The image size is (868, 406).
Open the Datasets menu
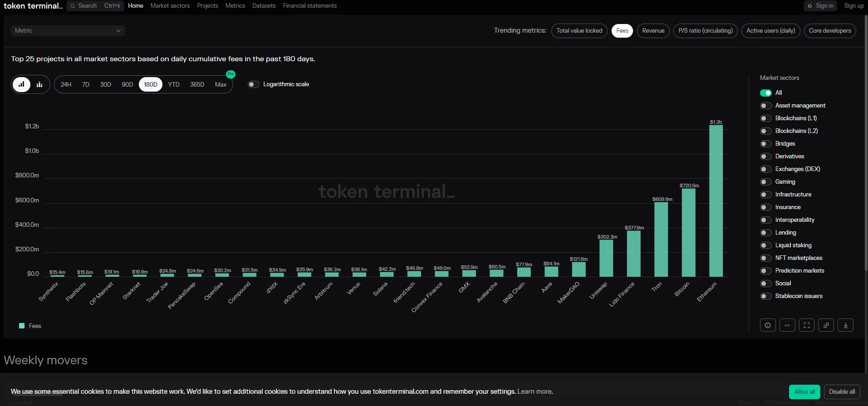click(264, 6)
